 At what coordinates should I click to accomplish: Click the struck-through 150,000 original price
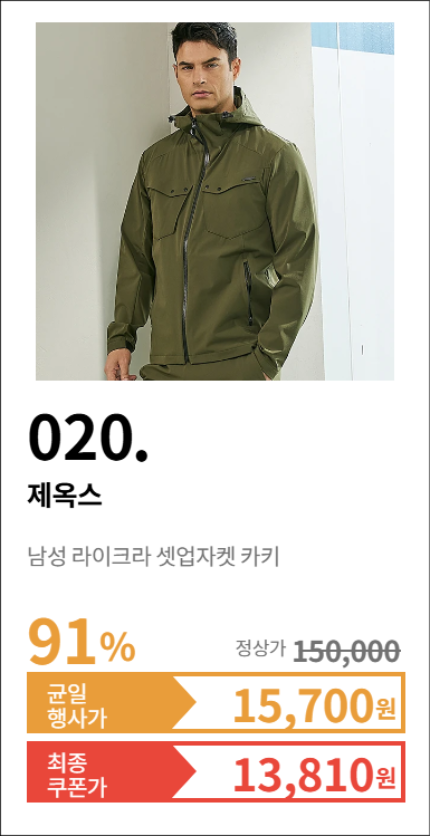(347, 650)
